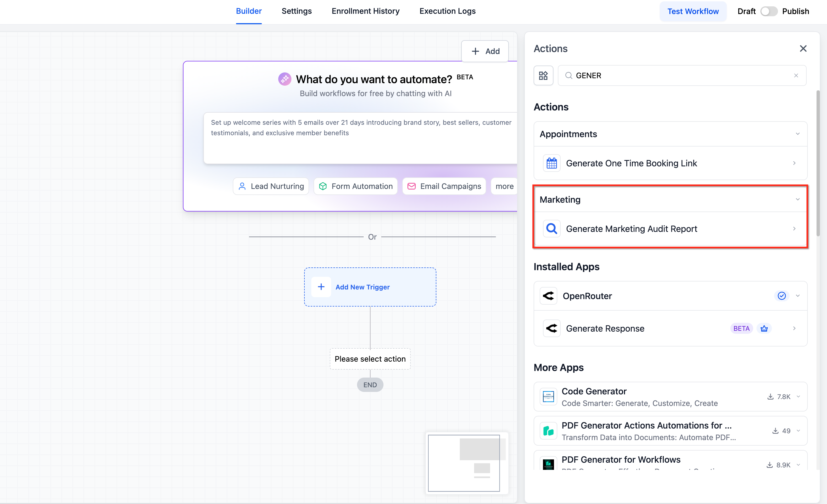Viewport: 827px width, 504px height.
Task: Click the calendar icon for booking link
Action: (x=552, y=163)
